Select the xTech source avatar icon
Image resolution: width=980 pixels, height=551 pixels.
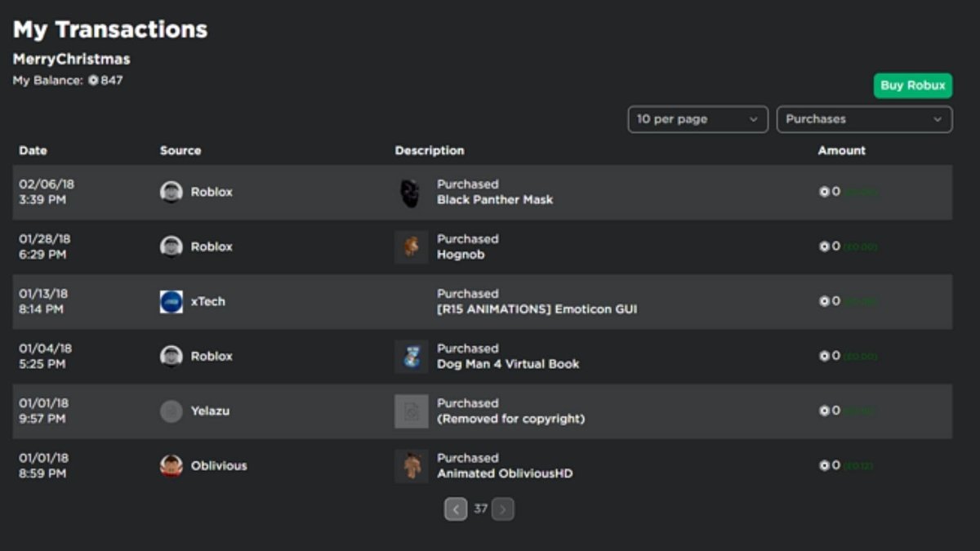pos(170,300)
